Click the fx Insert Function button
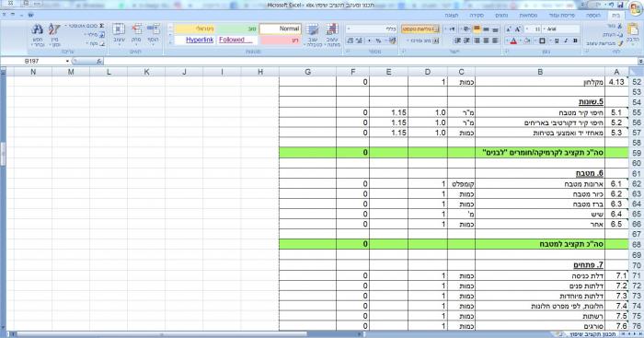Screen dimensions: 644x338 [99, 62]
